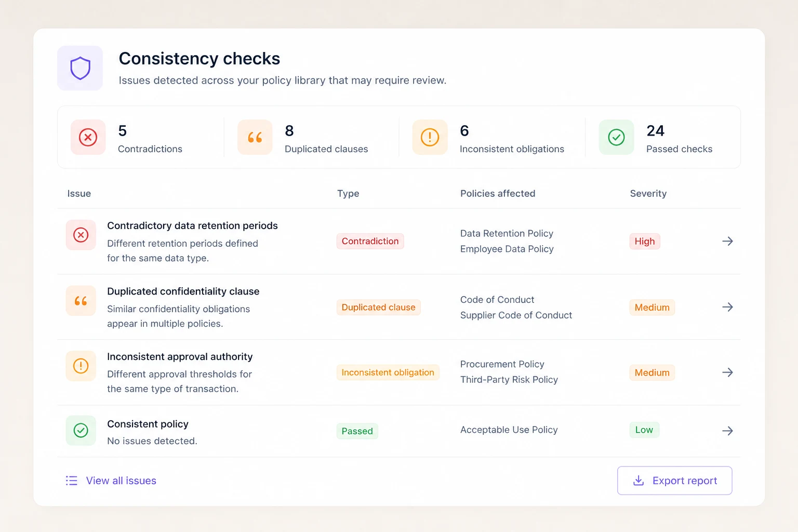The width and height of the screenshot is (798, 532).
Task: Click the exclamation icon on the approval authority row
Action: tap(81, 366)
